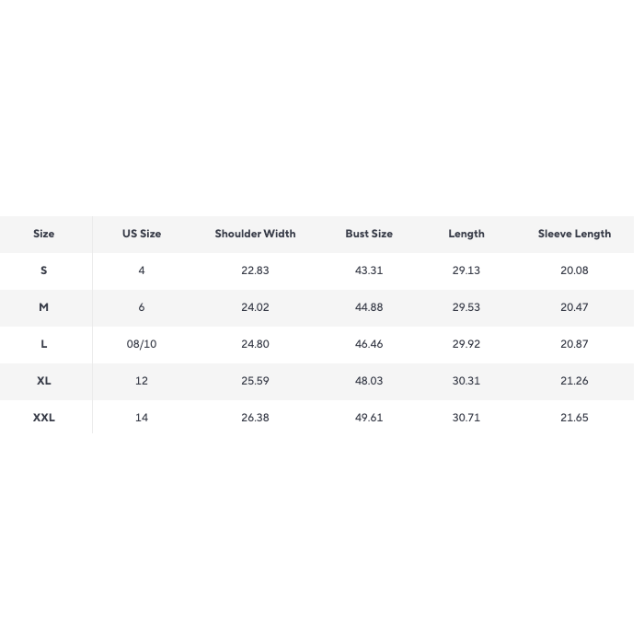The width and height of the screenshot is (644, 644).
Task: Click the Bust Size header
Action: pyautogui.click(x=369, y=234)
